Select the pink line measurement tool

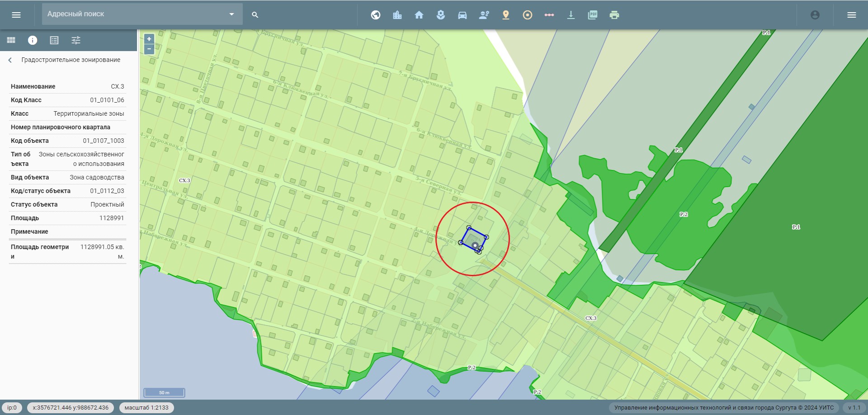[x=549, y=15]
